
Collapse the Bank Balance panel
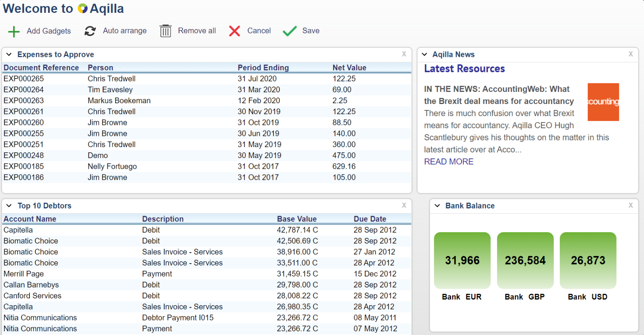click(x=437, y=206)
